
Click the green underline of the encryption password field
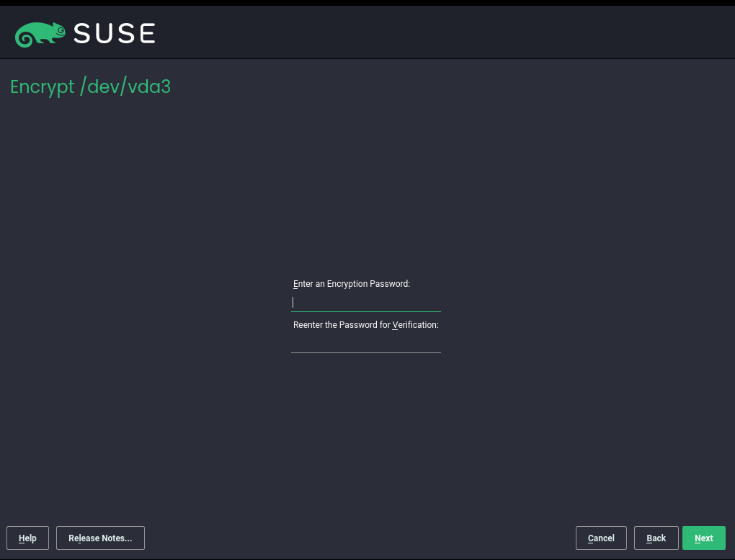(x=366, y=311)
